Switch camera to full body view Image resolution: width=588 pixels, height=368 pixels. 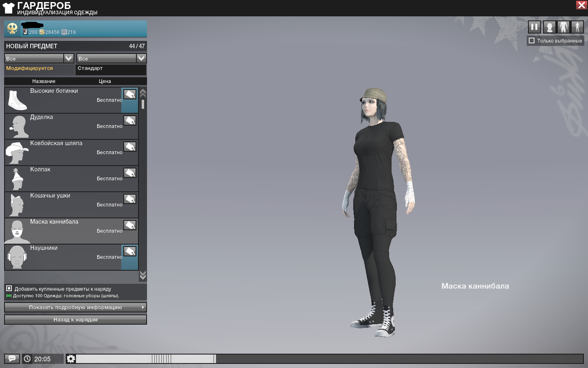pyautogui.click(x=577, y=27)
